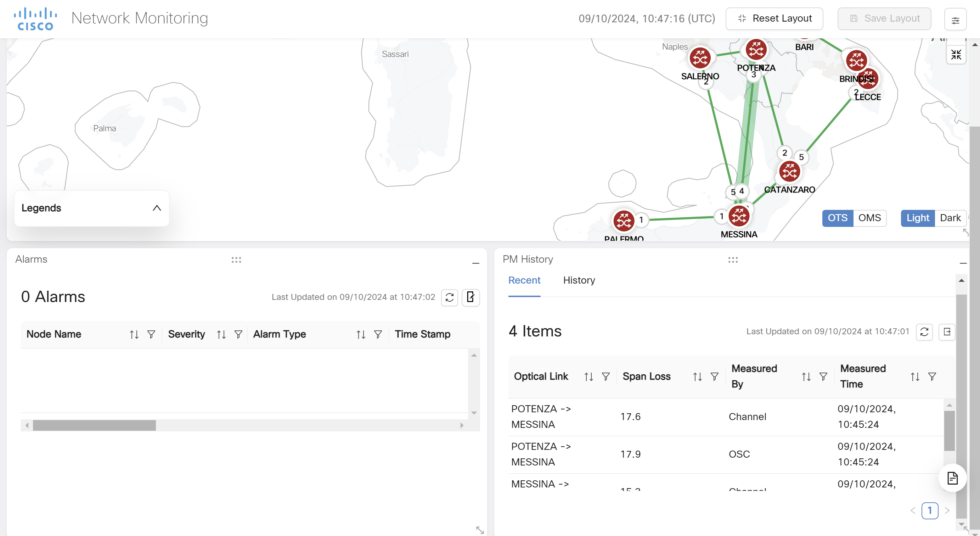Select the Recent tab in PM History

(524, 280)
